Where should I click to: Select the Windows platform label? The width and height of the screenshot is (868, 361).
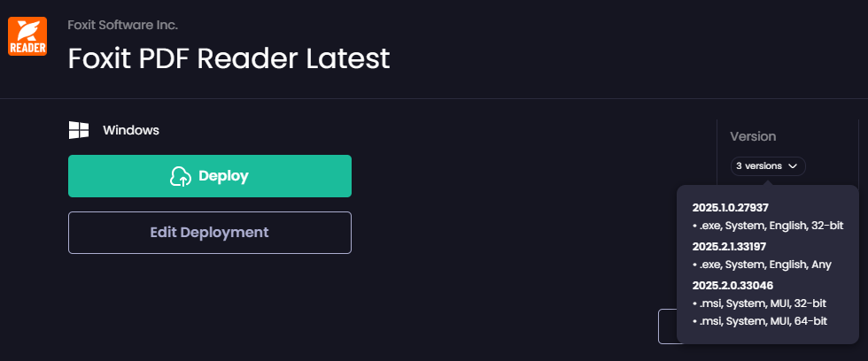(131, 130)
